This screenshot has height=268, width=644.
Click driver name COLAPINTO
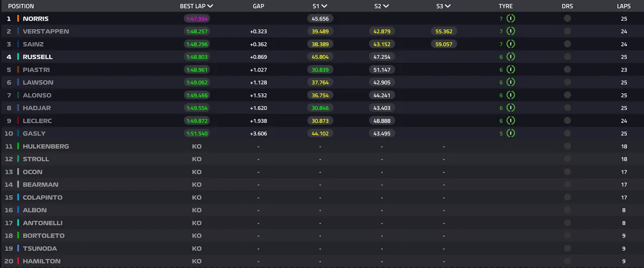(43, 197)
